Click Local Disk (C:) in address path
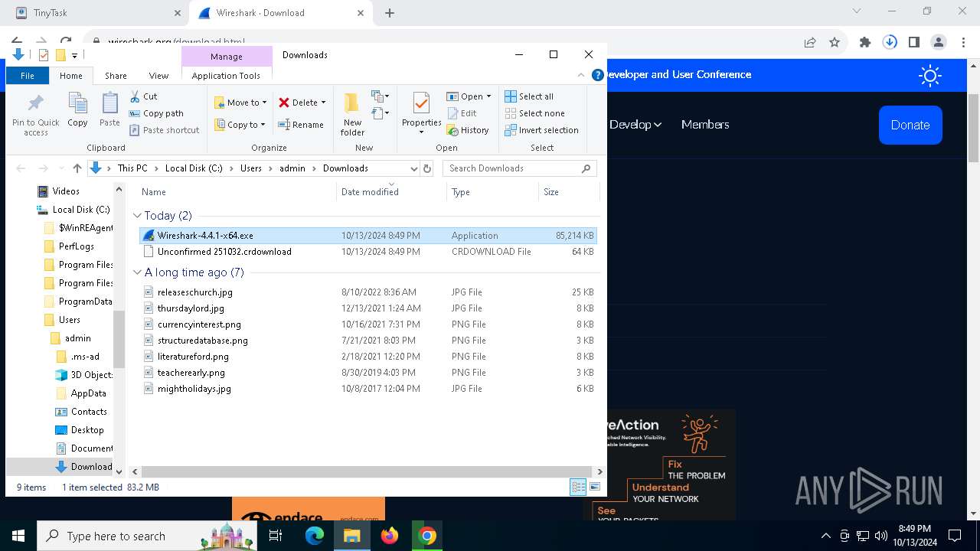The height and width of the screenshot is (551, 980). click(x=194, y=168)
